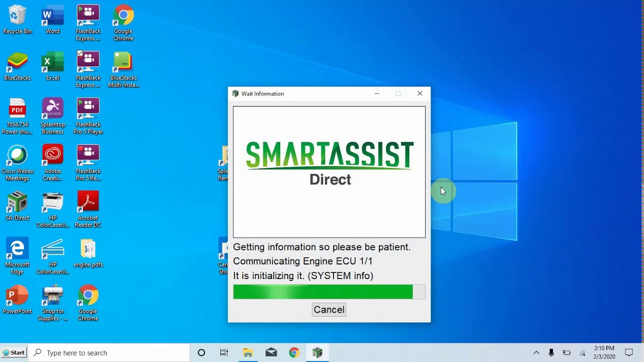Switch to Chrome on the taskbar
The image size is (644, 362).
[294, 352]
